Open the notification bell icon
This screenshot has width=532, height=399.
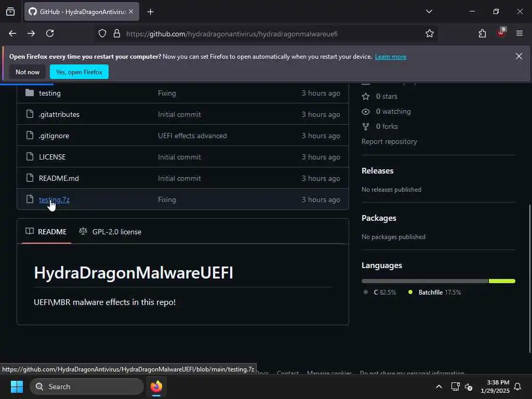click(x=517, y=387)
